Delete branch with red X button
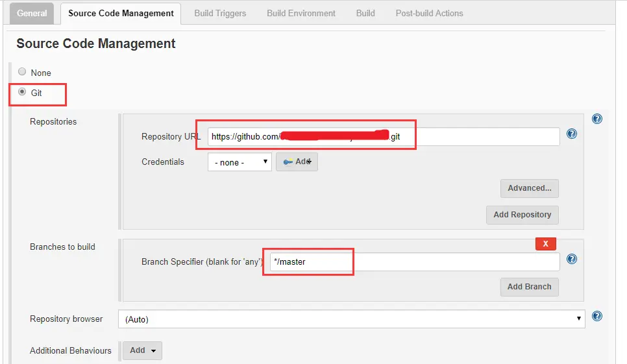The height and width of the screenshot is (364, 627). tap(545, 243)
